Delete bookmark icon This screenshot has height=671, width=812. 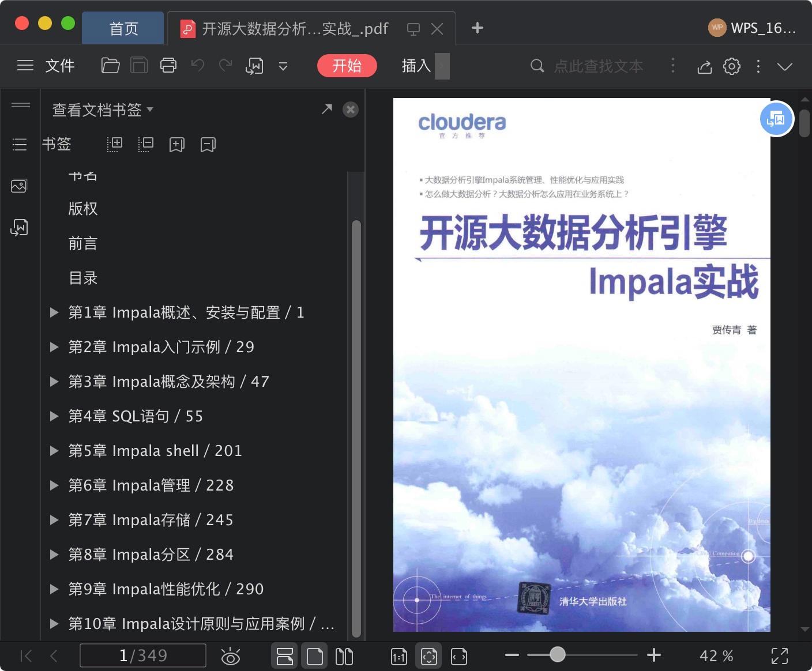(x=208, y=145)
